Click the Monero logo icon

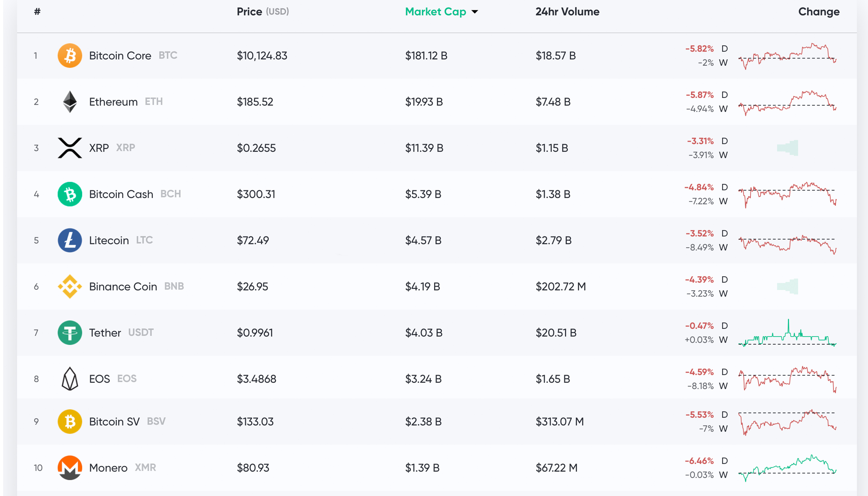(x=70, y=467)
